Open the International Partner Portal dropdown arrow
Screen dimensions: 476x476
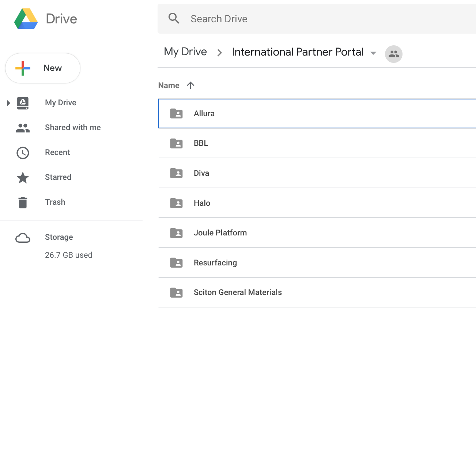point(373,53)
